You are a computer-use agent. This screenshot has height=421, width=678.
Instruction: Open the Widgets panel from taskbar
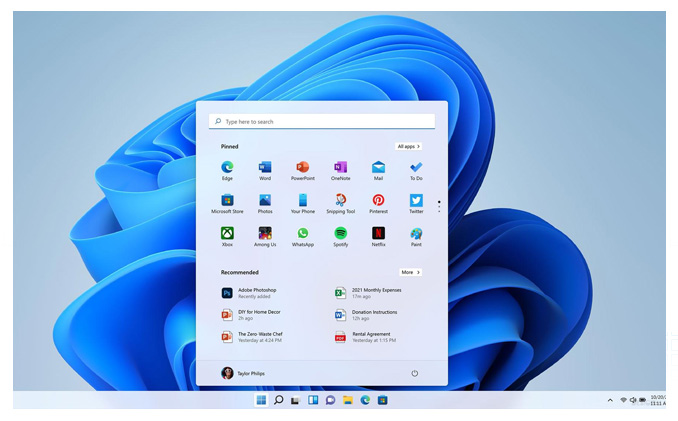[x=313, y=400]
